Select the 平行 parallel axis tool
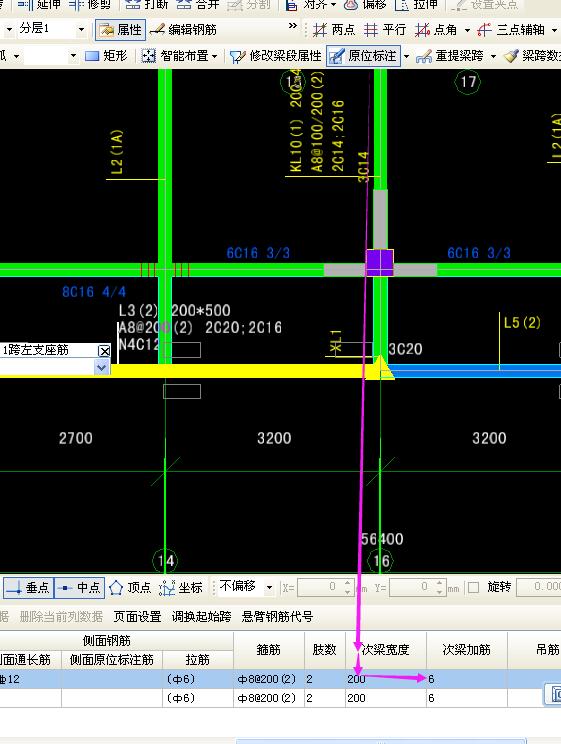This screenshot has width=561, height=744. point(385,30)
